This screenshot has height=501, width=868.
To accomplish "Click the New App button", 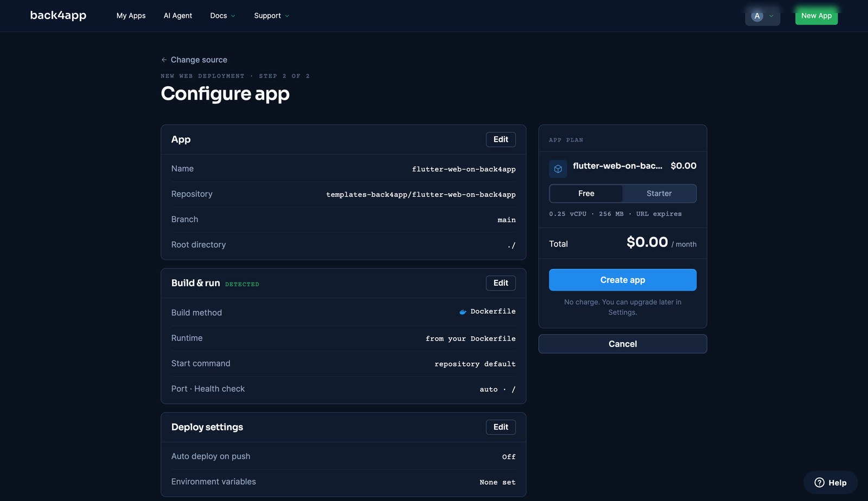I will (816, 16).
